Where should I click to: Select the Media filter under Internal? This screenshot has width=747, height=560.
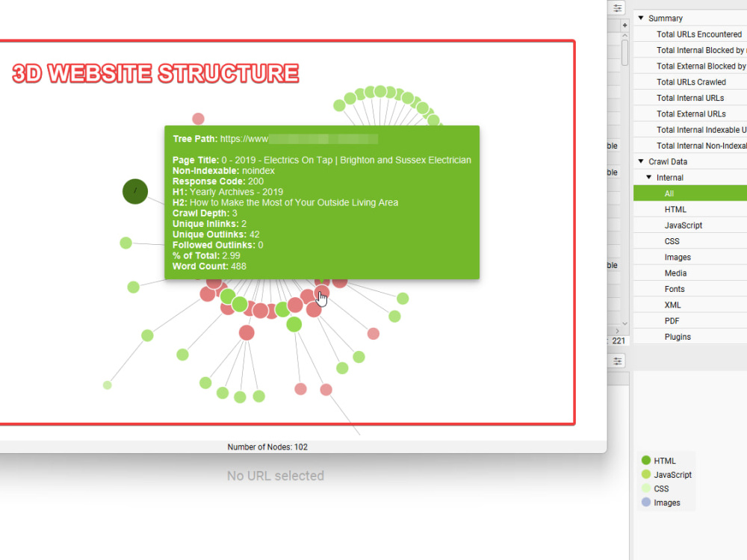[689, 273]
